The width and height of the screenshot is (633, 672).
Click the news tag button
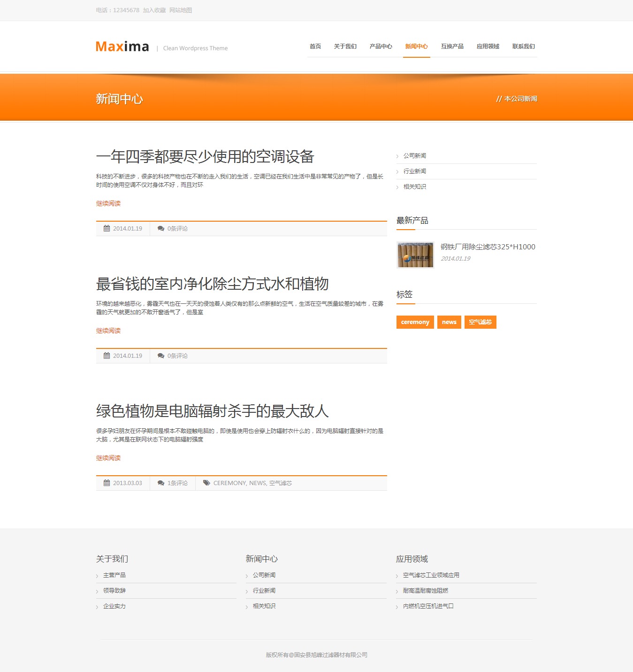(x=449, y=322)
